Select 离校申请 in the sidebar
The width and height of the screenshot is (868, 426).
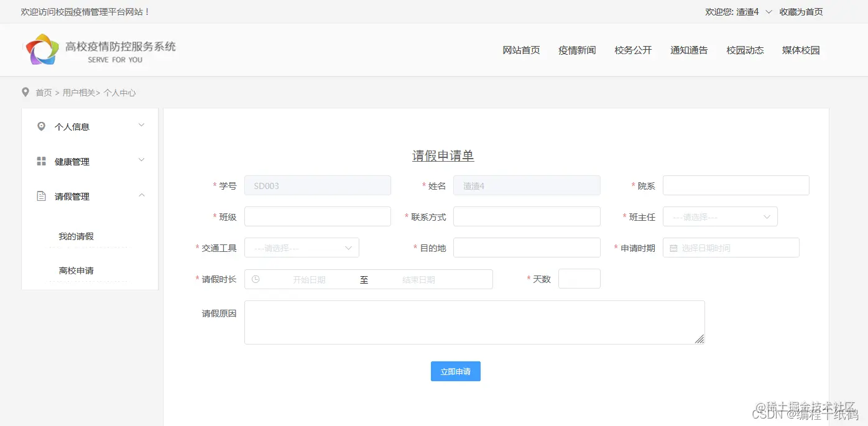point(76,271)
